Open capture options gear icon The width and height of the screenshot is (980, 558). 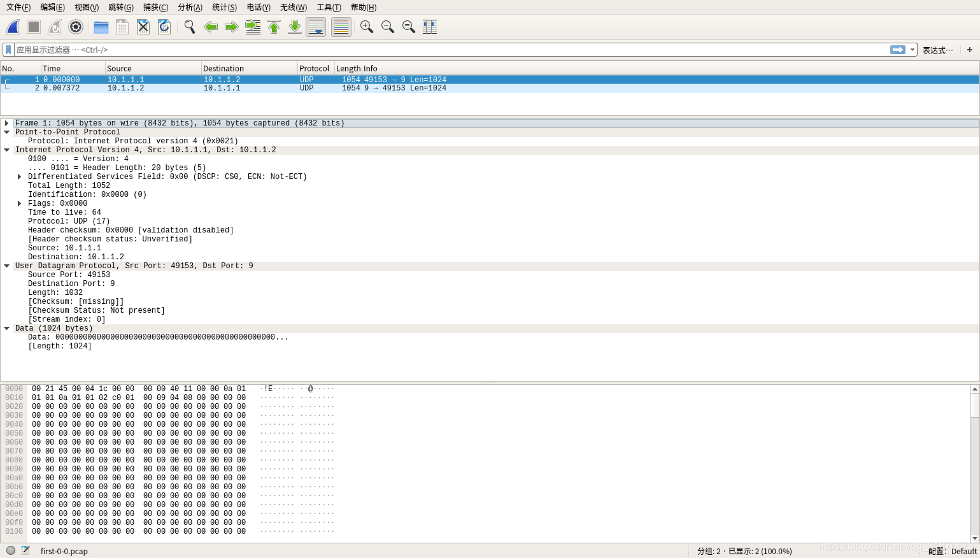point(76,27)
